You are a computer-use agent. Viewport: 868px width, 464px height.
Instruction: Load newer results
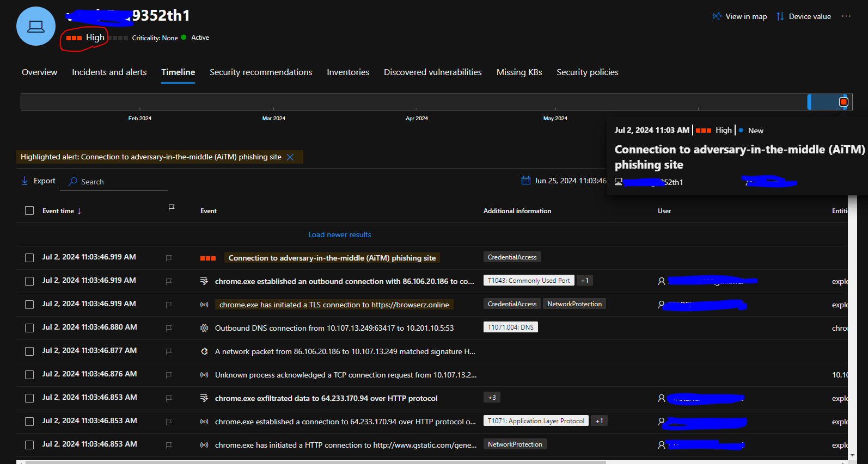click(340, 234)
